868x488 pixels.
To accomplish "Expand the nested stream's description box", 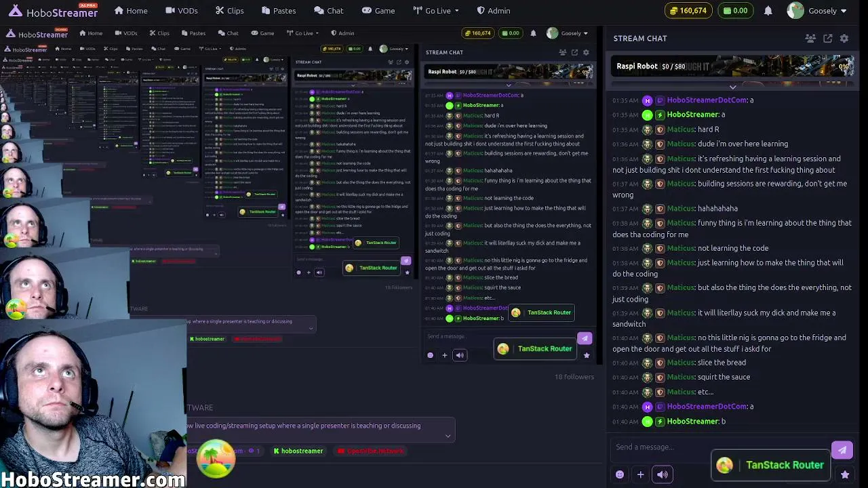I will pyautogui.click(x=311, y=328).
